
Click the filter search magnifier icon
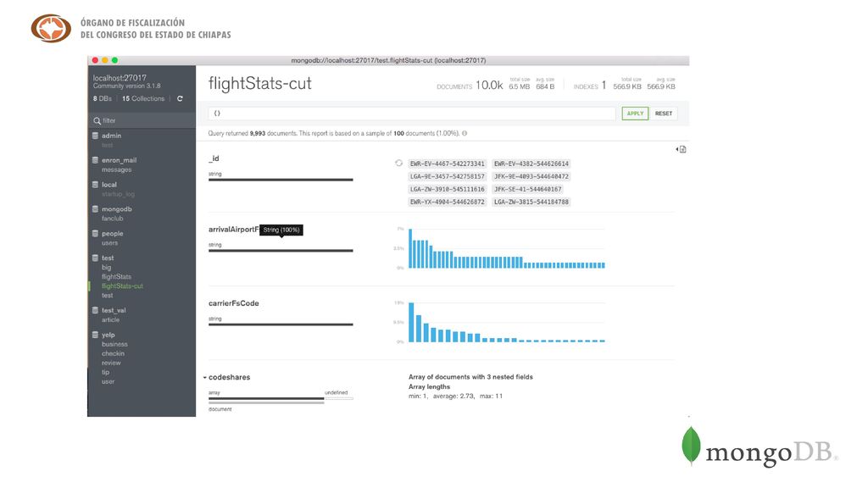coord(97,120)
